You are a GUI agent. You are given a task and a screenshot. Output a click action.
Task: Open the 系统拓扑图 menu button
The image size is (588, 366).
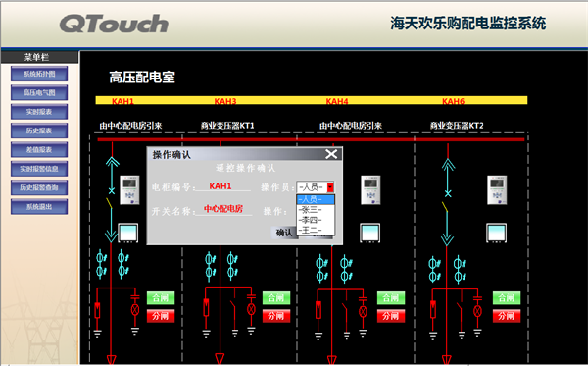pyautogui.click(x=39, y=74)
